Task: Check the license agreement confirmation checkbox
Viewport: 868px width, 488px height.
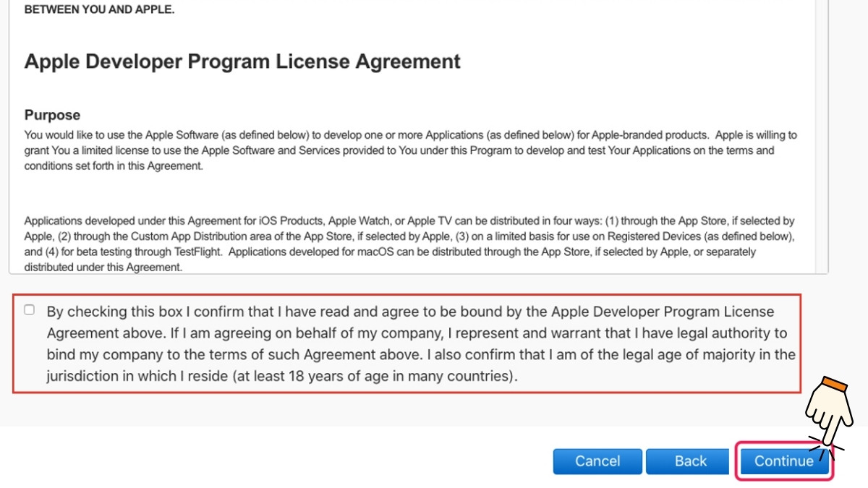Action: click(29, 310)
